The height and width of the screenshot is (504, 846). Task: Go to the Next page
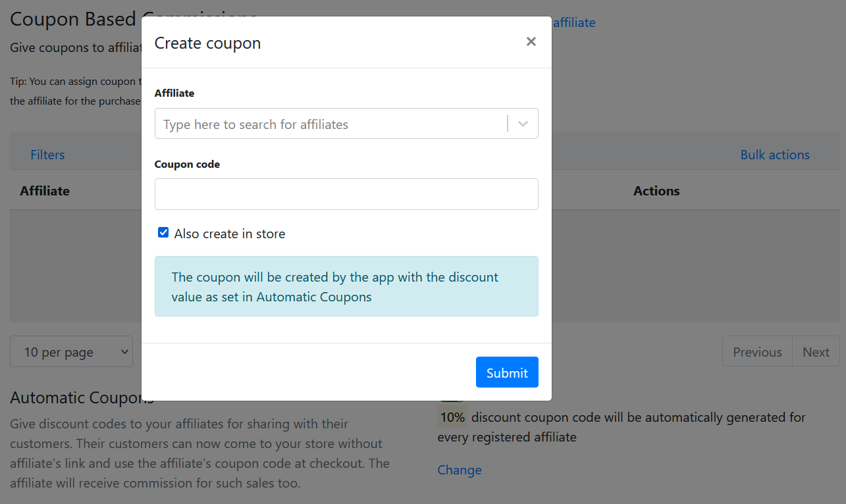816,352
